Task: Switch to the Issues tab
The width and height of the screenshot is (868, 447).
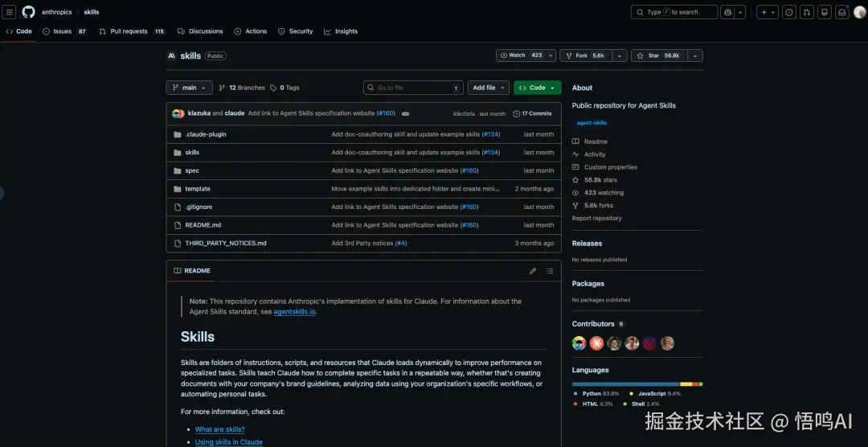Action: click(65, 31)
